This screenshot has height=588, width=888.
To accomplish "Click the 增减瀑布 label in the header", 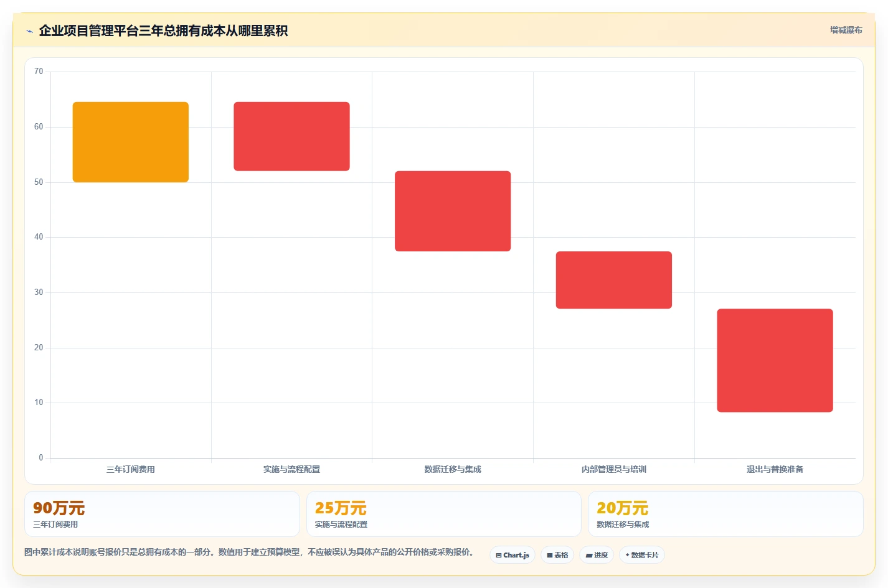I will click(846, 30).
